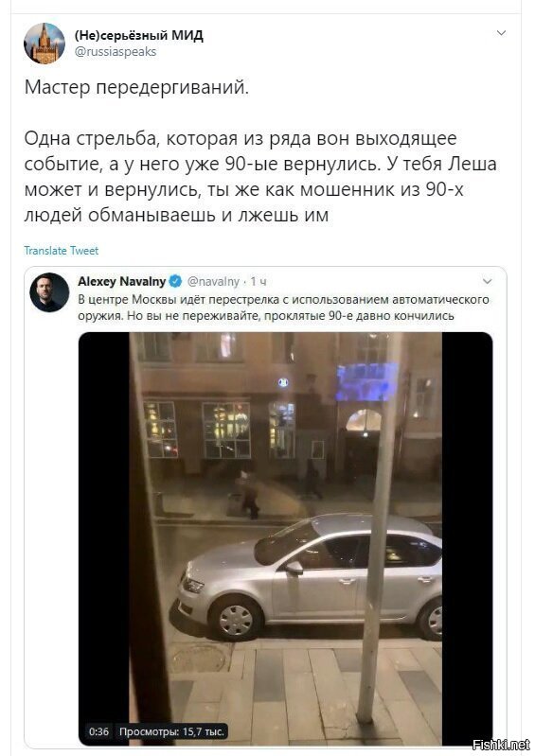Click the Translate Tweet link
The width and height of the screenshot is (535, 756).
coord(62,251)
